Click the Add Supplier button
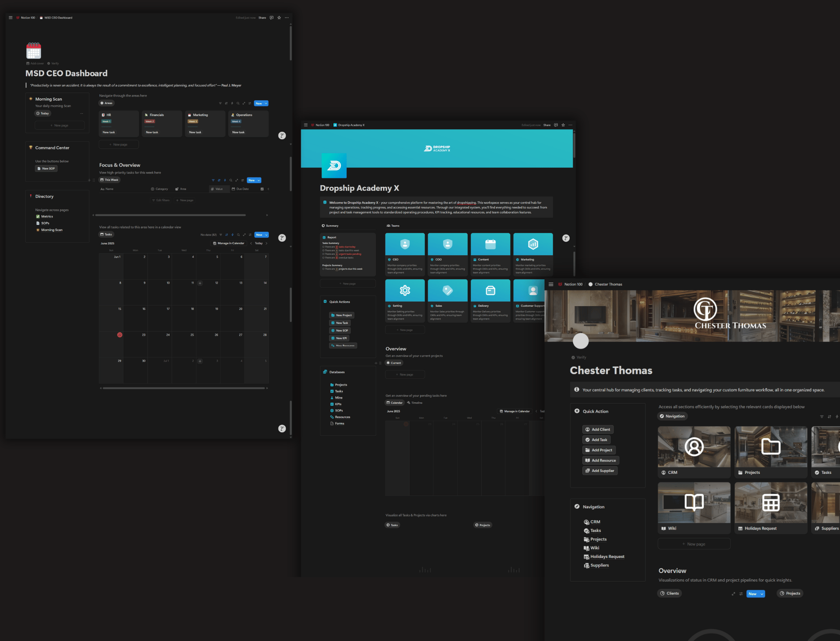The width and height of the screenshot is (840, 641). coord(600,470)
